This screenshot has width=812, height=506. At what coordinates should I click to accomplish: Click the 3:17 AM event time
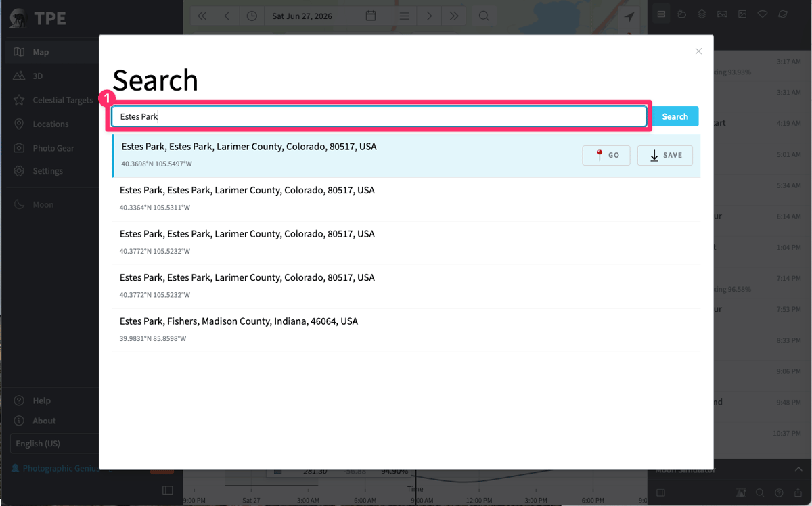tap(788, 62)
